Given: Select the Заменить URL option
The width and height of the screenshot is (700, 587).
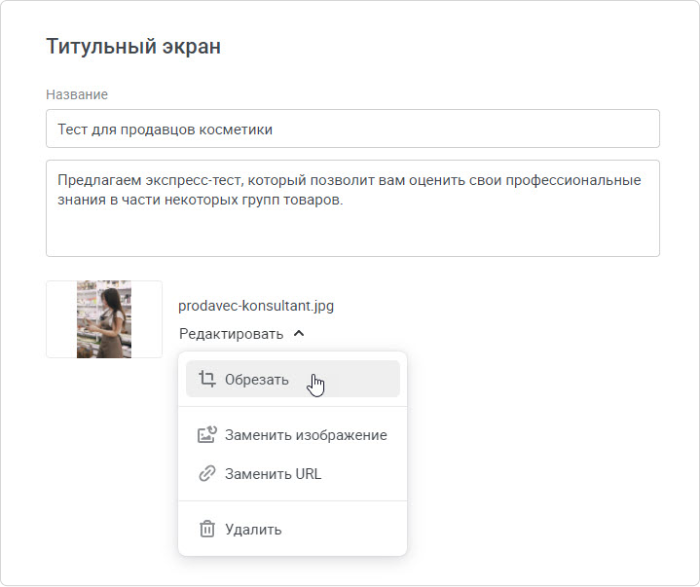Looking at the screenshot, I should tap(293, 473).
